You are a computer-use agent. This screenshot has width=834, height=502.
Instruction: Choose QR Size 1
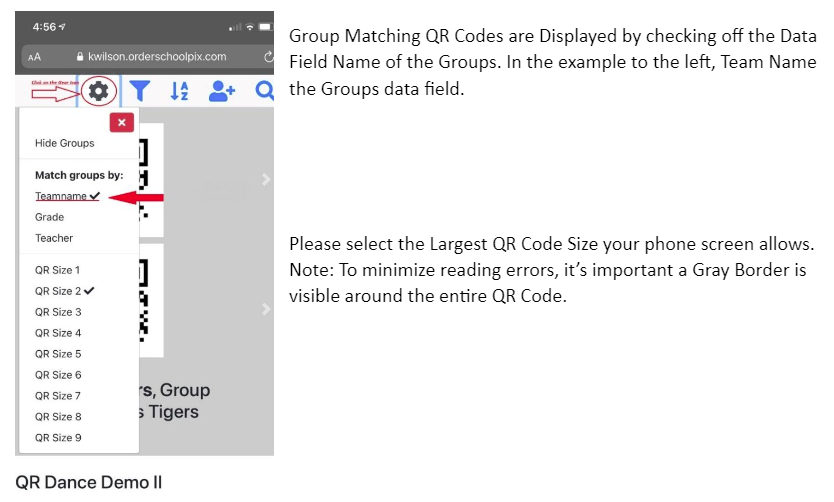57,270
